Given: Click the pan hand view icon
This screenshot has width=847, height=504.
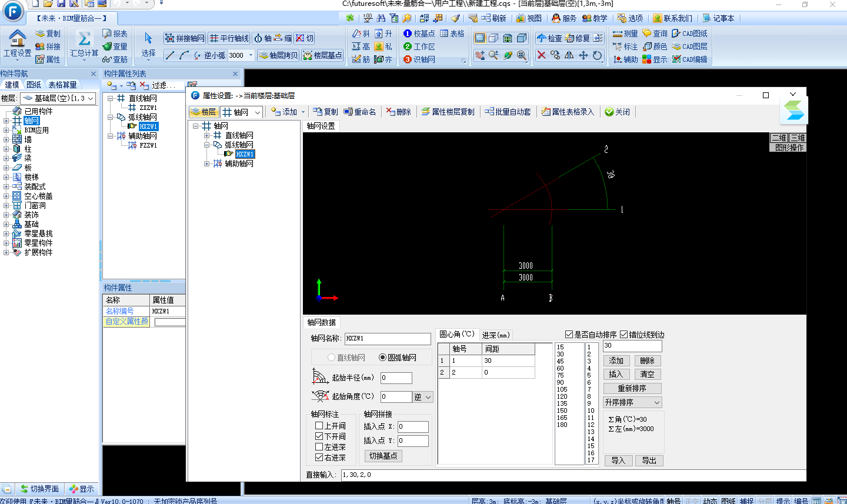Looking at the screenshot, I should click(479, 55).
